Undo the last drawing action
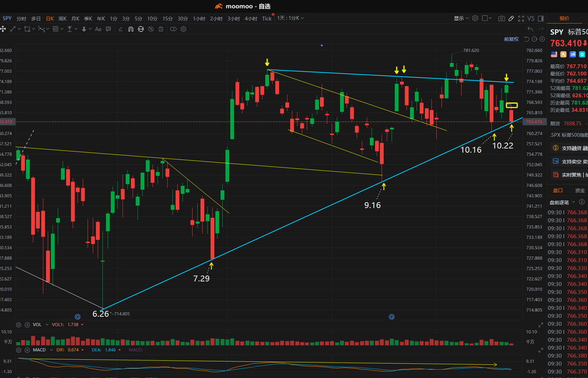Image resolution: width=588 pixels, height=378 pixels. [529, 29]
